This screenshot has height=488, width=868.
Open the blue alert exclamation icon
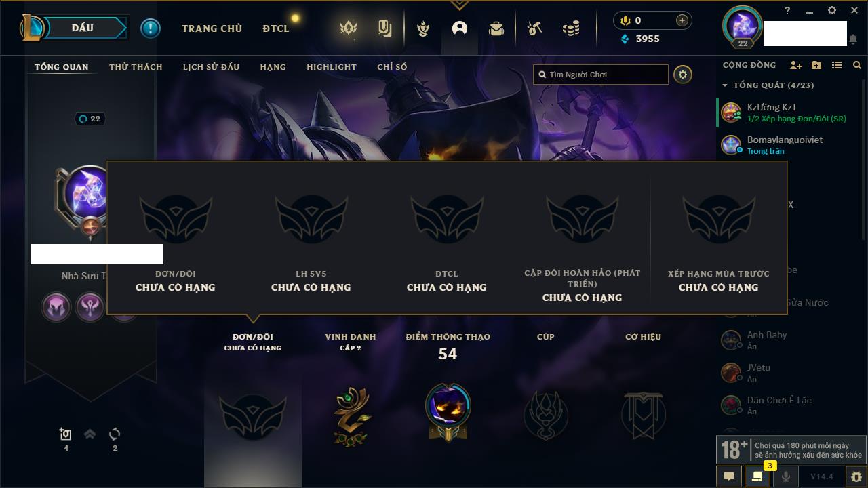151,28
